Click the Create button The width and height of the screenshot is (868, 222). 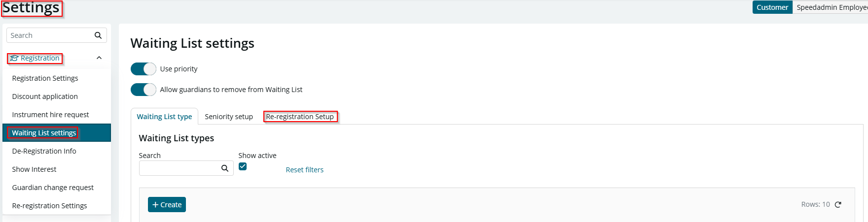[x=167, y=205]
